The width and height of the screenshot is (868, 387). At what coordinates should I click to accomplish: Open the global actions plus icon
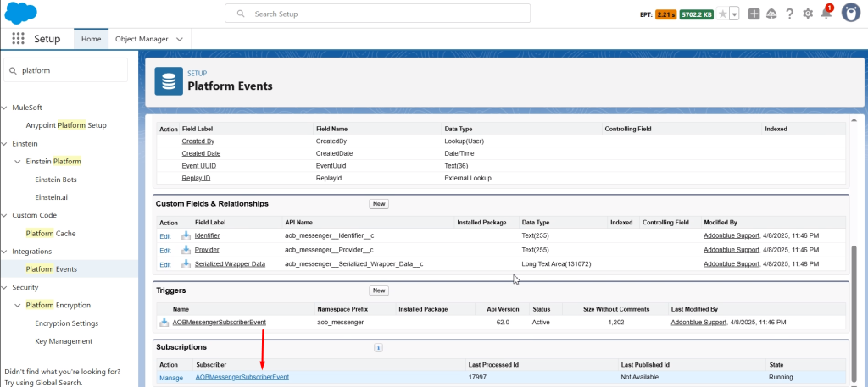(x=754, y=14)
